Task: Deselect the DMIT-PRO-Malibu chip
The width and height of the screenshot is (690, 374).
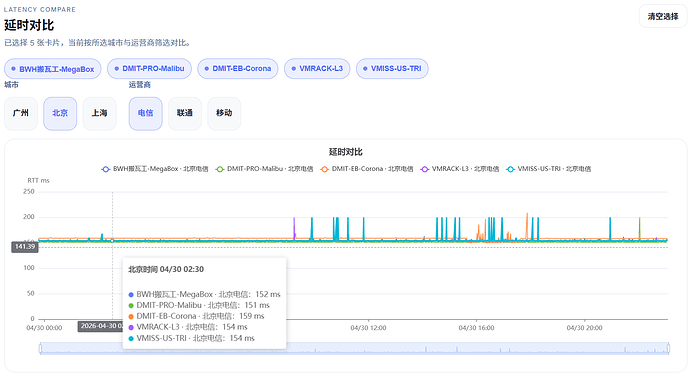Action: [149, 69]
